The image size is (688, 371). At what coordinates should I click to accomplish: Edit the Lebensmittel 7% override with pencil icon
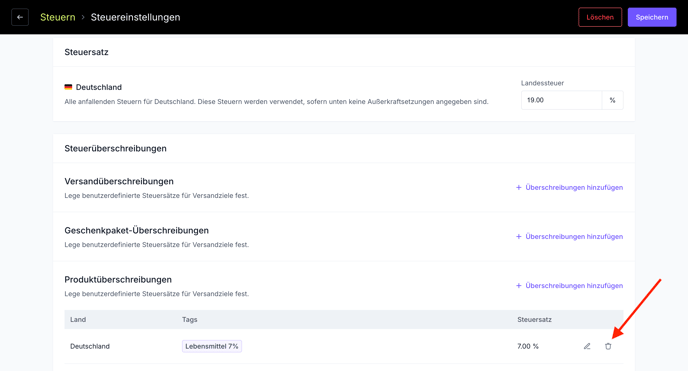(587, 346)
